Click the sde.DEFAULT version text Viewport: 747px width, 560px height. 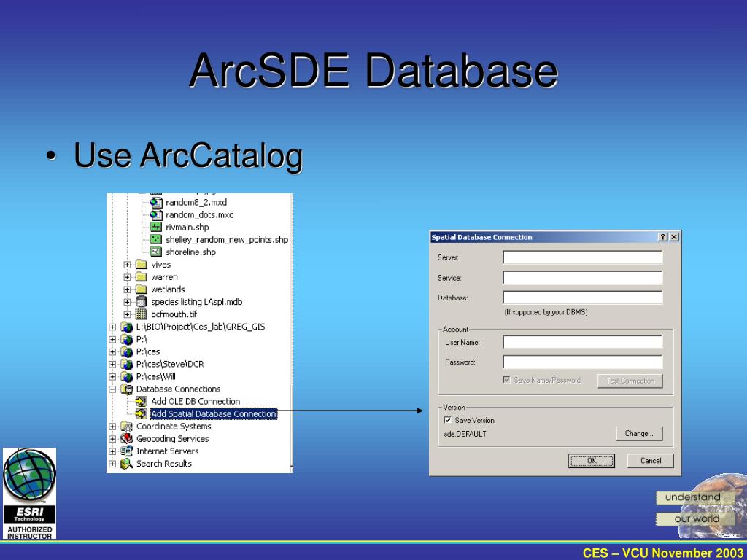pos(465,434)
